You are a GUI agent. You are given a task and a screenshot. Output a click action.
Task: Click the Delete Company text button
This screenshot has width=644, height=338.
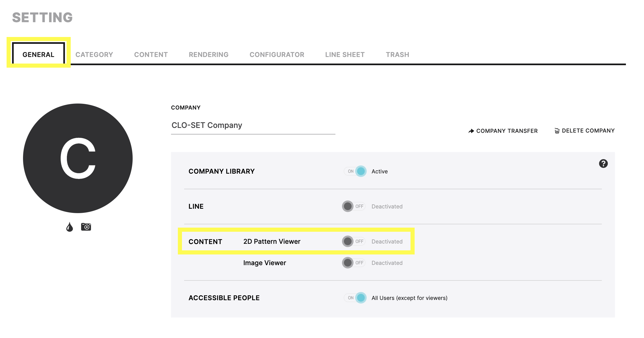588,131
